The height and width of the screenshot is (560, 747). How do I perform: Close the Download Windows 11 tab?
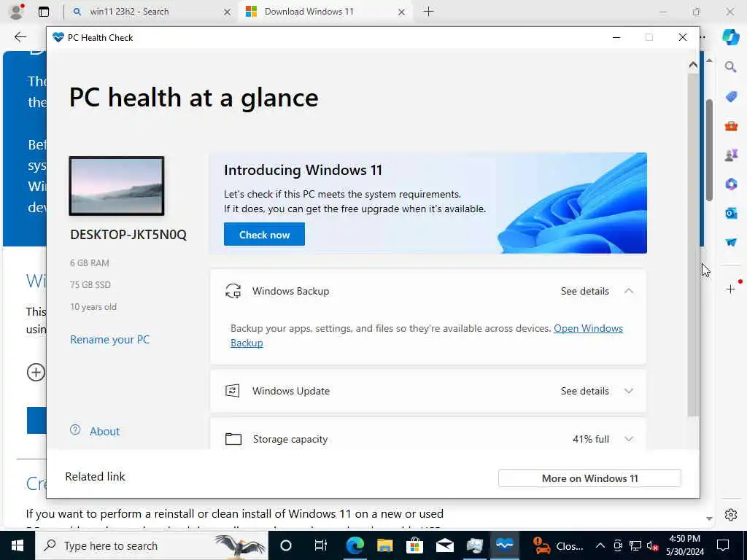coord(402,12)
